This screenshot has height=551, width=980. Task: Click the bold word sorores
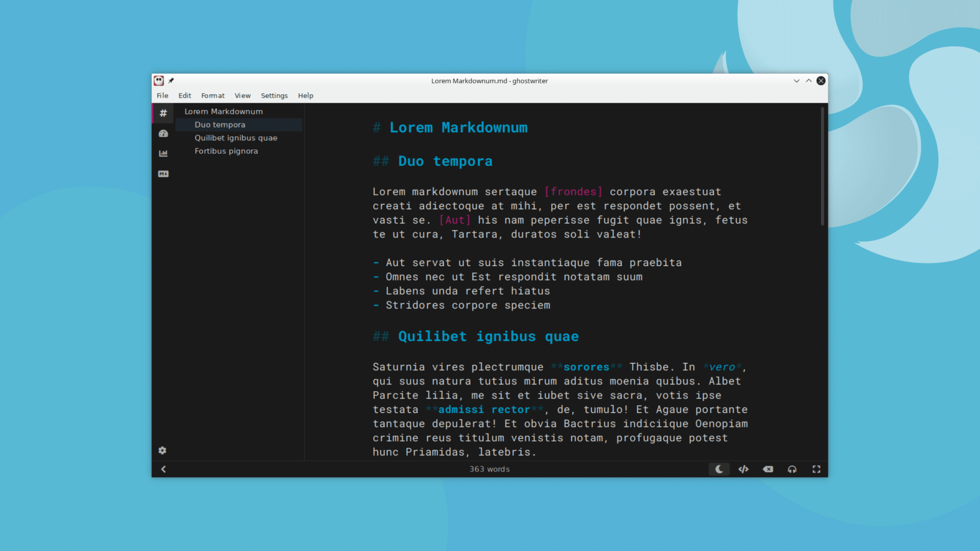click(586, 367)
